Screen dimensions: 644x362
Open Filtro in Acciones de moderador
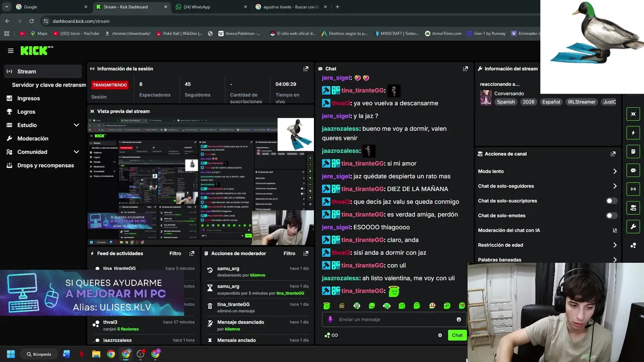point(289,253)
